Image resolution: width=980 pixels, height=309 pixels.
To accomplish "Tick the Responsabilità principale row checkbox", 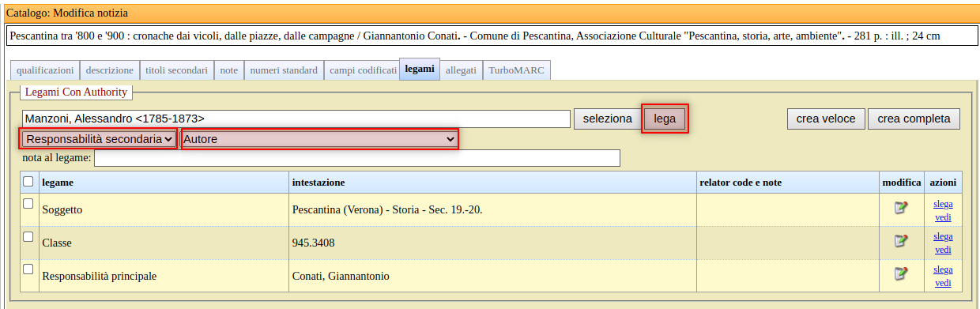I will point(28,270).
